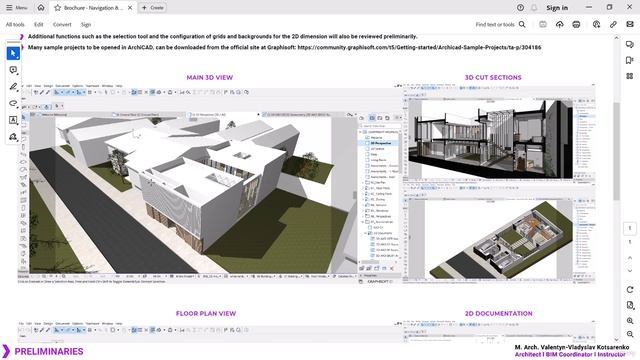This screenshot has width=640, height=360.
Task: Select the arrow selection tool
Action: click(x=13, y=53)
